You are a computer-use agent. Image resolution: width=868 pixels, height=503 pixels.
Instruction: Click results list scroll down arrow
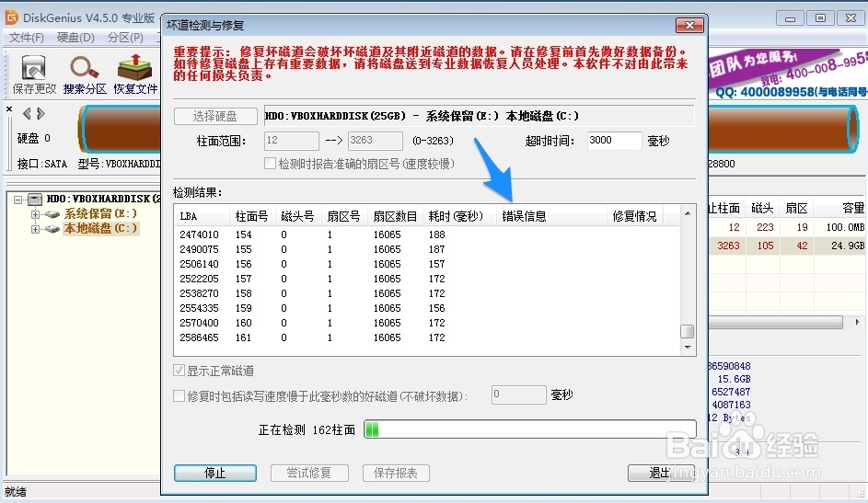(x=687, y=347)
